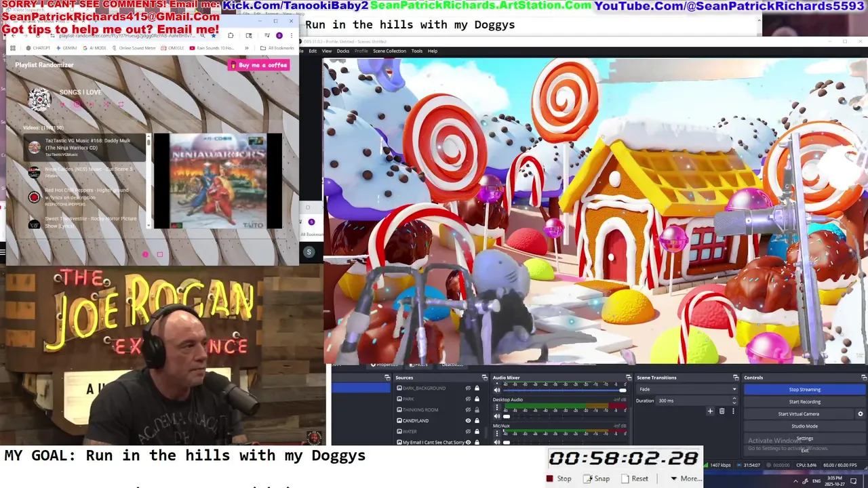Select the Red Hot Chili Peppers Higher Ground video
The image size is (868, 488).
point(85,197)
